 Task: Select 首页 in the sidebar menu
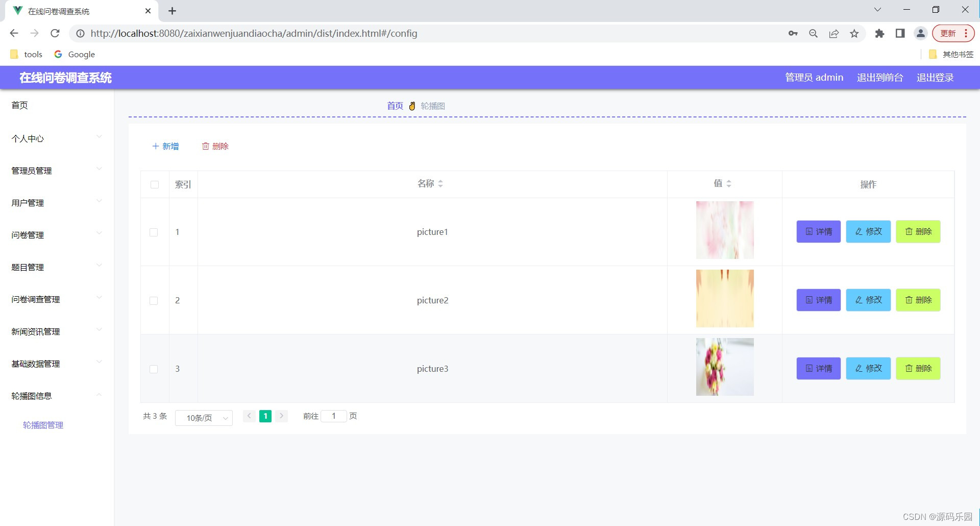[x=19, y=105]
